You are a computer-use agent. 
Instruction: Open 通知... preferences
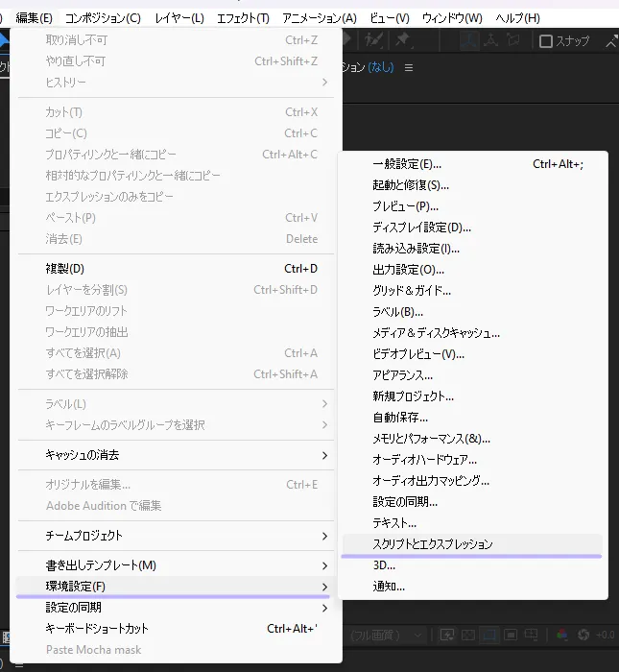[x=472, y=587]
